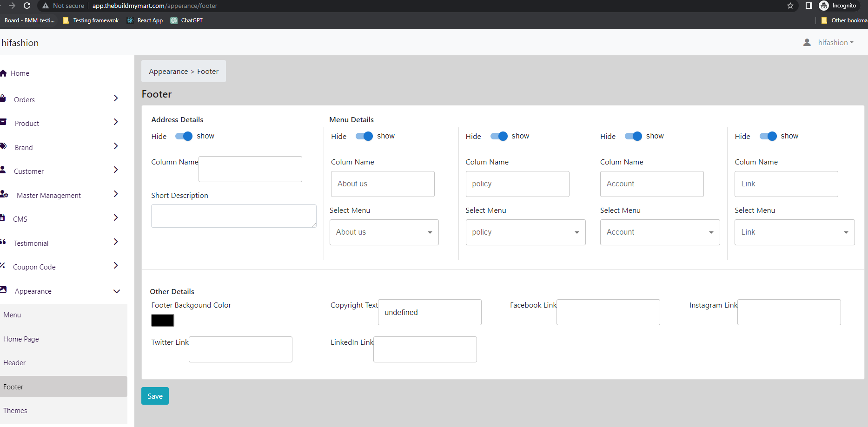Viewport: 868px width, 427px height.
Task: Click the Brand tag icon
Action: pyautogui.click(x=3, y=146)
